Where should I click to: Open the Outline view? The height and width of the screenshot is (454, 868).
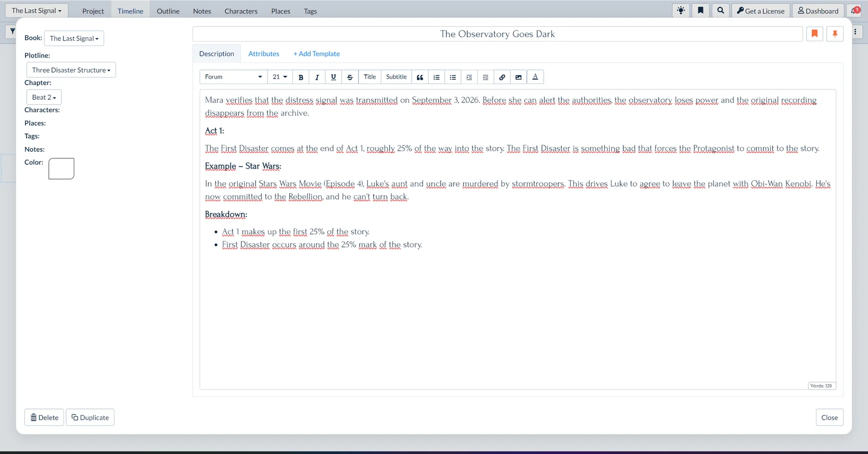tap(168, 11)
